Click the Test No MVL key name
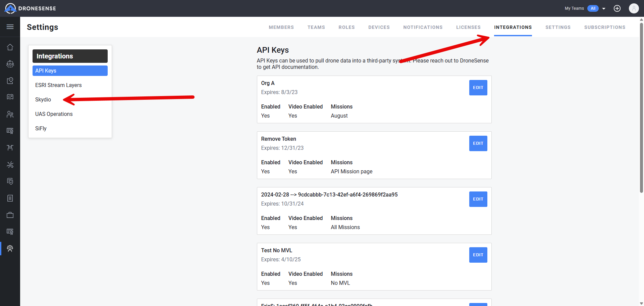Image resolution: width=644 pixels, height=306 pixels. (x=276, y=250)
